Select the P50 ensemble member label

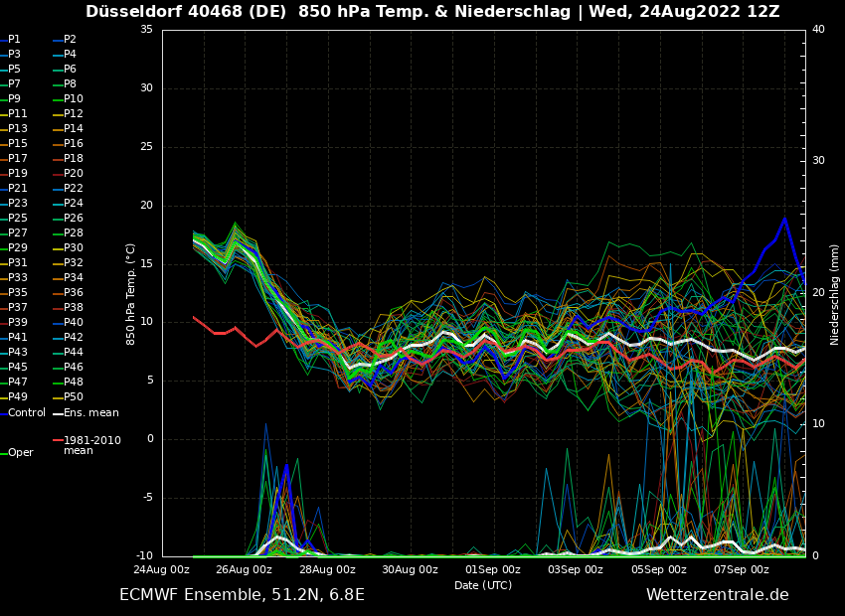point(74,397)
